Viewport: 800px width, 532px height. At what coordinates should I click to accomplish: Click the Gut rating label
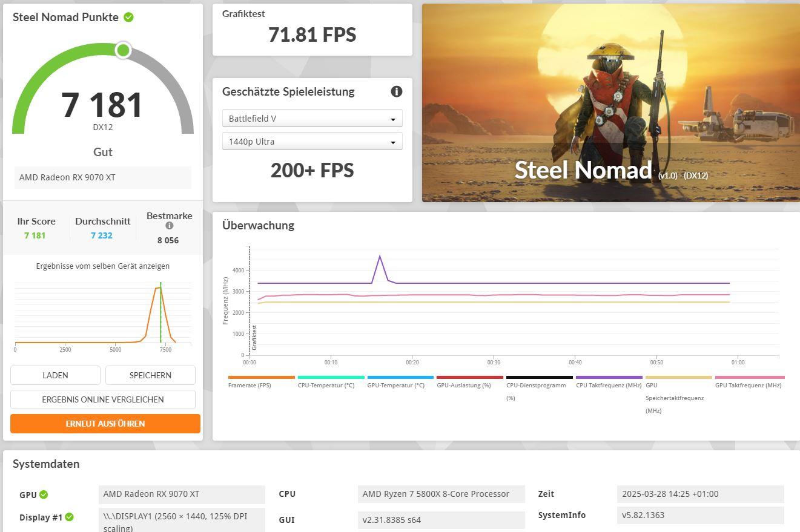pyautogui.click(x=103, y=152)
